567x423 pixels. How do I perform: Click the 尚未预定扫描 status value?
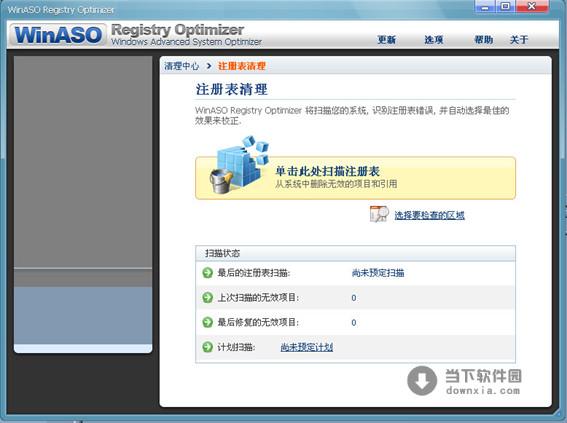378,273
